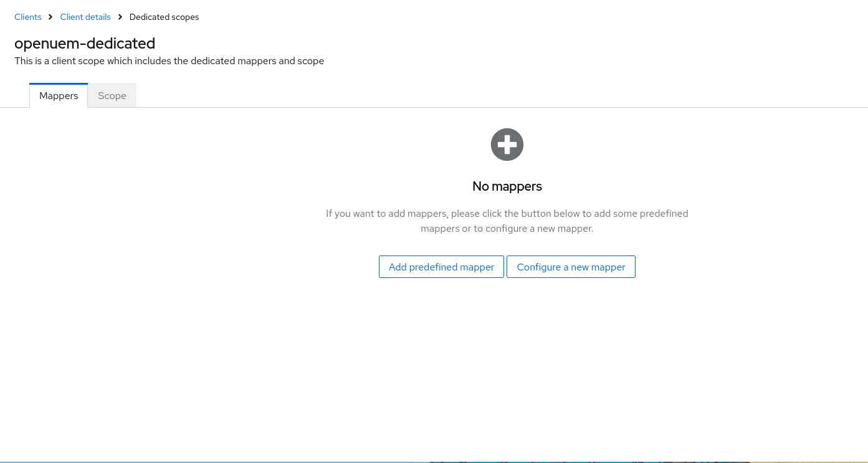Click the empty state message about adding mappers

coord(507,221)
